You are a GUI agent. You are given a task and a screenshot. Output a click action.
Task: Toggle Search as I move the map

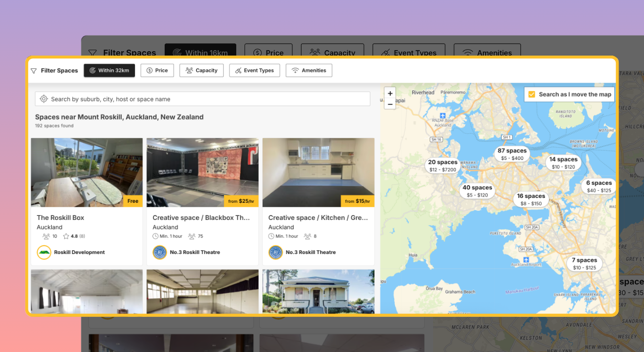pyautogui.click(x=532, y=95)
